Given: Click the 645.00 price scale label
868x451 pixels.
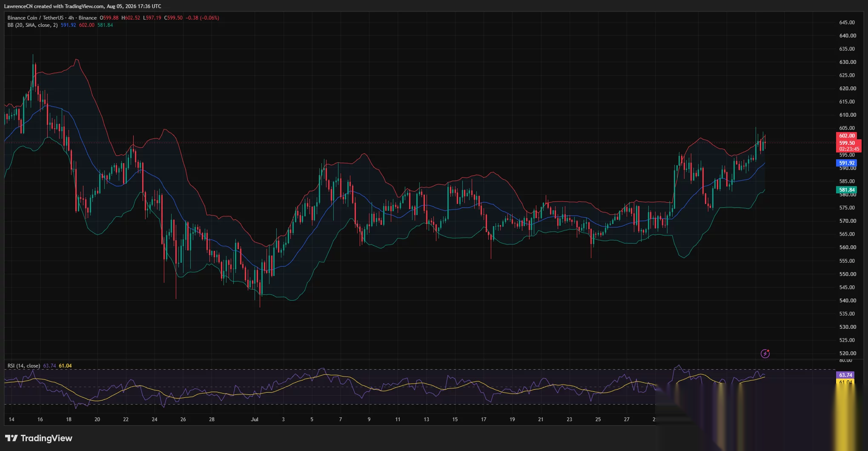Looking at the screenshot, I should (x=847, y=23).
